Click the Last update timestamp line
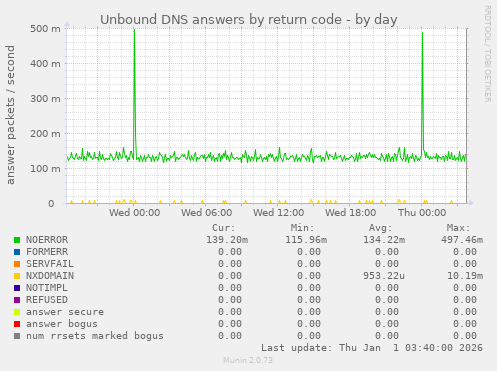Image resolution: width=497 pixels, height=371 pixels. pos(372,348)
